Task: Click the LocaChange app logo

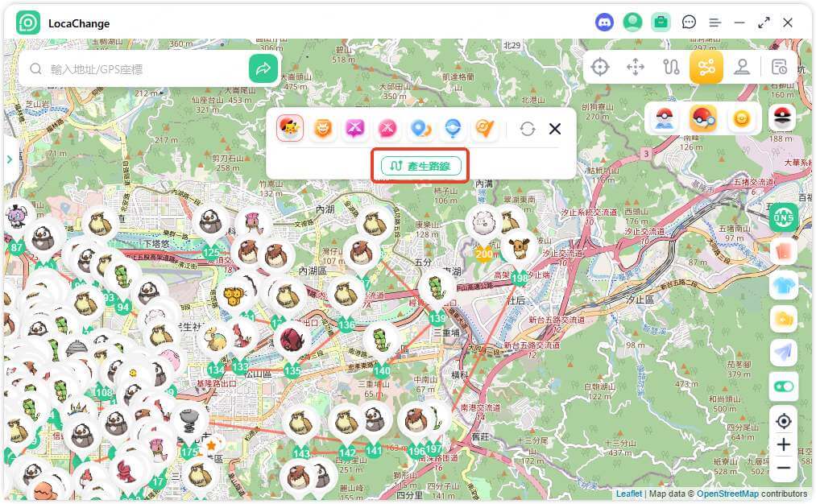Action: [x=28, y=23]
